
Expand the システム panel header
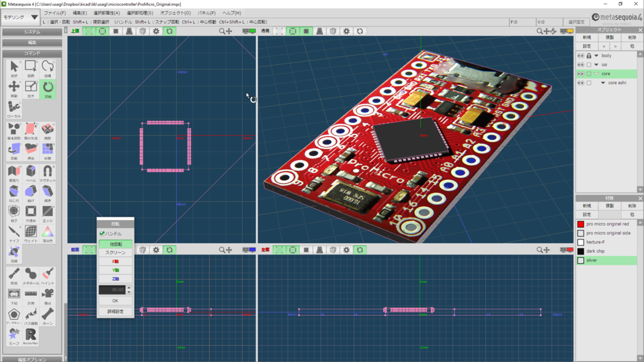(32, 31)
